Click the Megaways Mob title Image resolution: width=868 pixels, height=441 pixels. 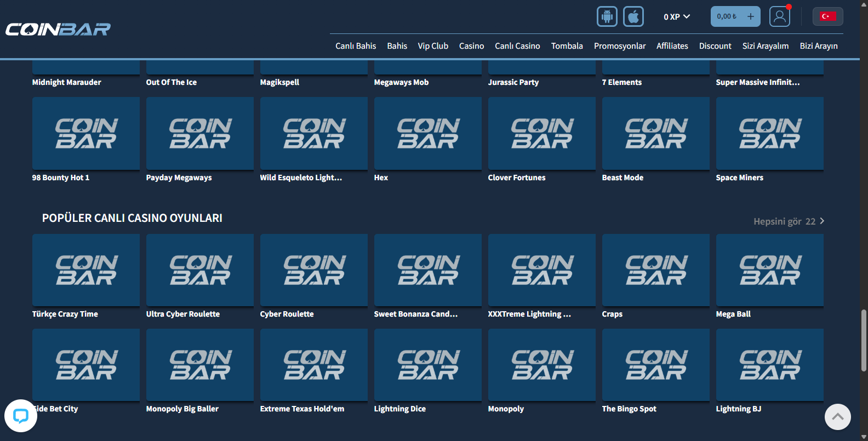click(401, 82)
